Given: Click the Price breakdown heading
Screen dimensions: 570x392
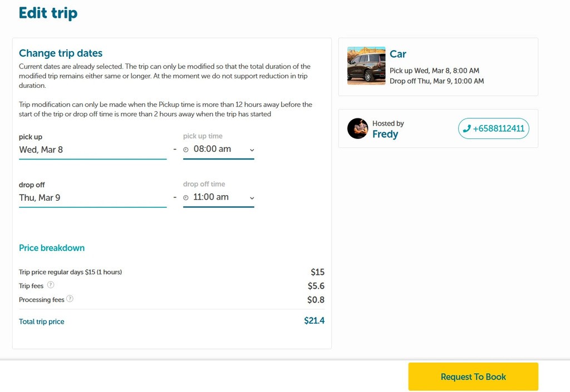Looking at the screenshot, I should tap(52, 247).
